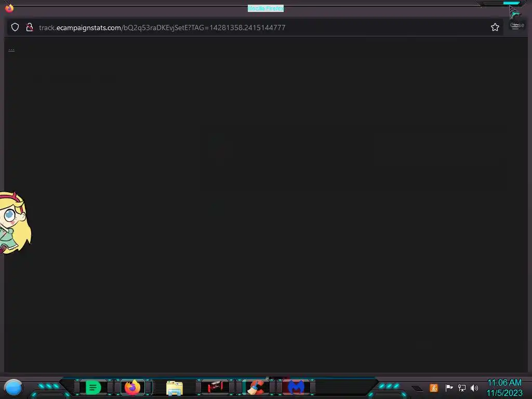Click the Mozilla Firefox window title
The height and width of the screenshot is (399, 532).
265,8
